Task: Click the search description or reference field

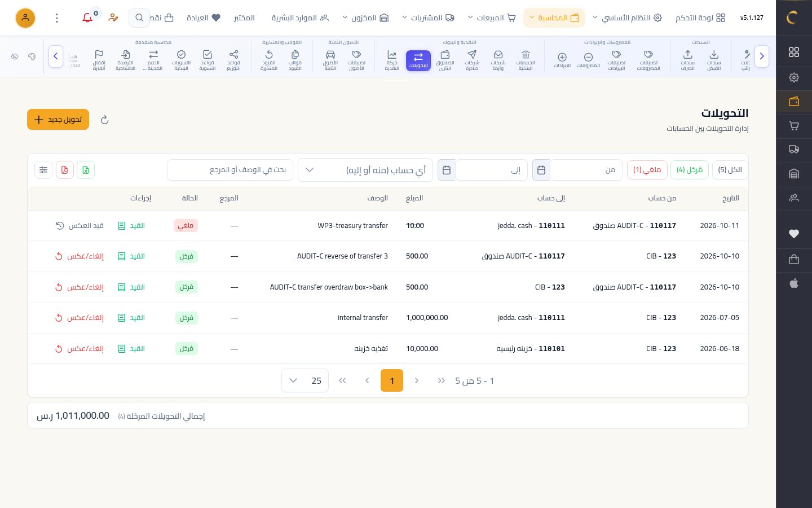Action: tap(230, 170)
